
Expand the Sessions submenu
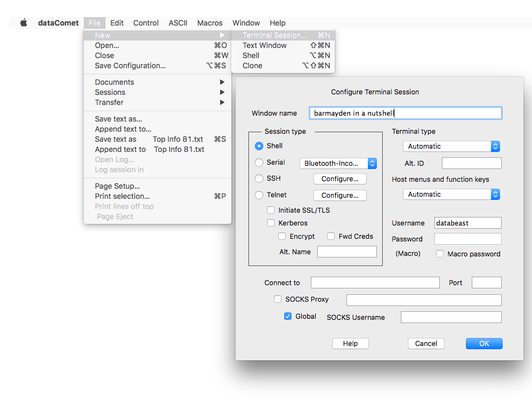click(157, 92)
